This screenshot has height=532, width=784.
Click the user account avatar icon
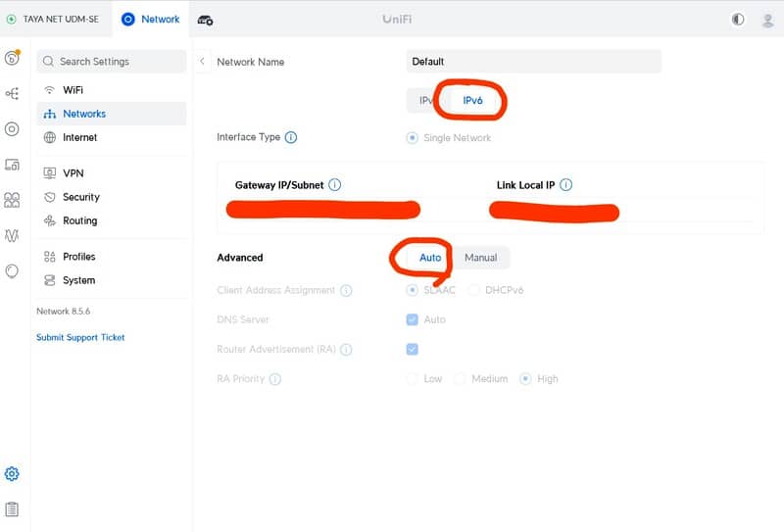767,20
